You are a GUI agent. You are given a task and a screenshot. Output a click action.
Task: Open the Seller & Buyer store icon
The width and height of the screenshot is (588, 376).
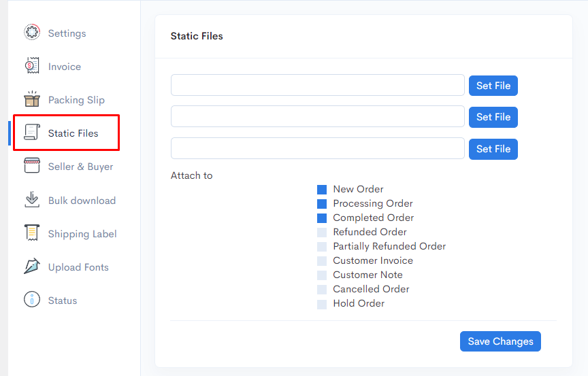tap(32, 165)
